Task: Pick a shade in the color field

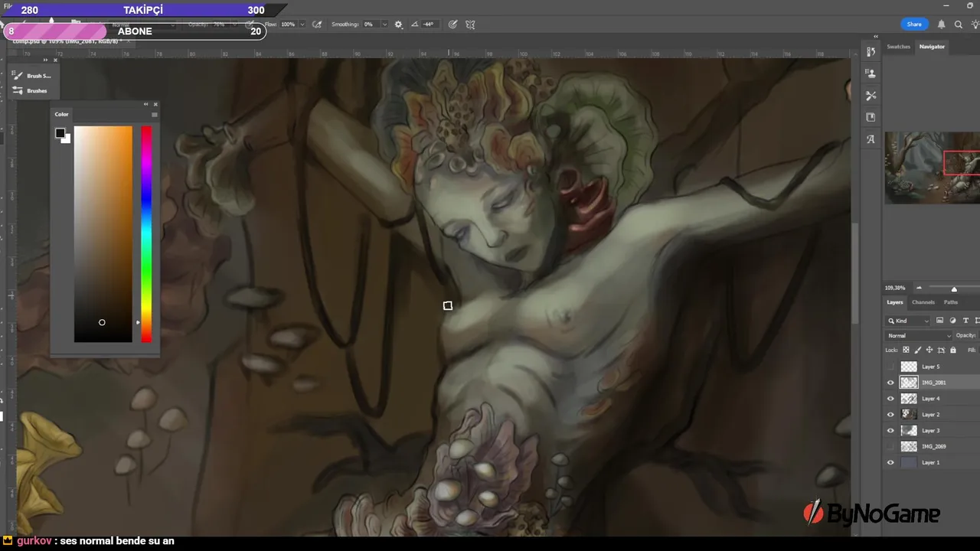Action: pos(103,234)
